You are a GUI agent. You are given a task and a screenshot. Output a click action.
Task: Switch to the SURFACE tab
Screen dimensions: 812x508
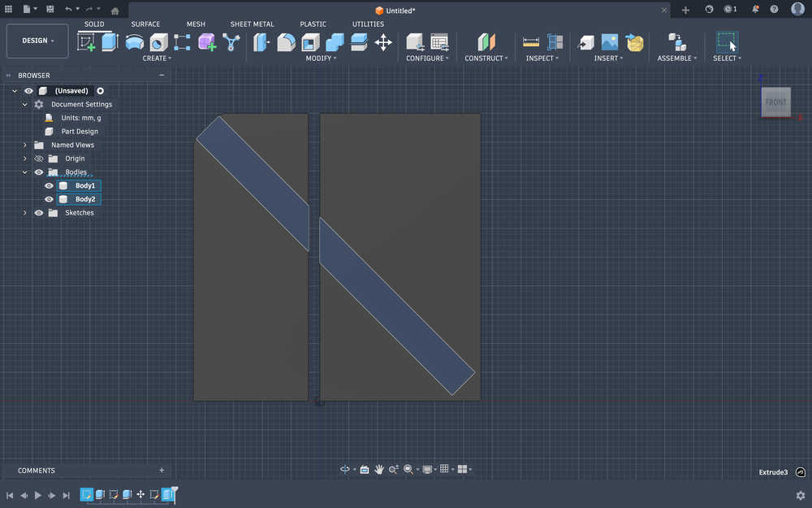pyautogui.click(x=145, y=24)
